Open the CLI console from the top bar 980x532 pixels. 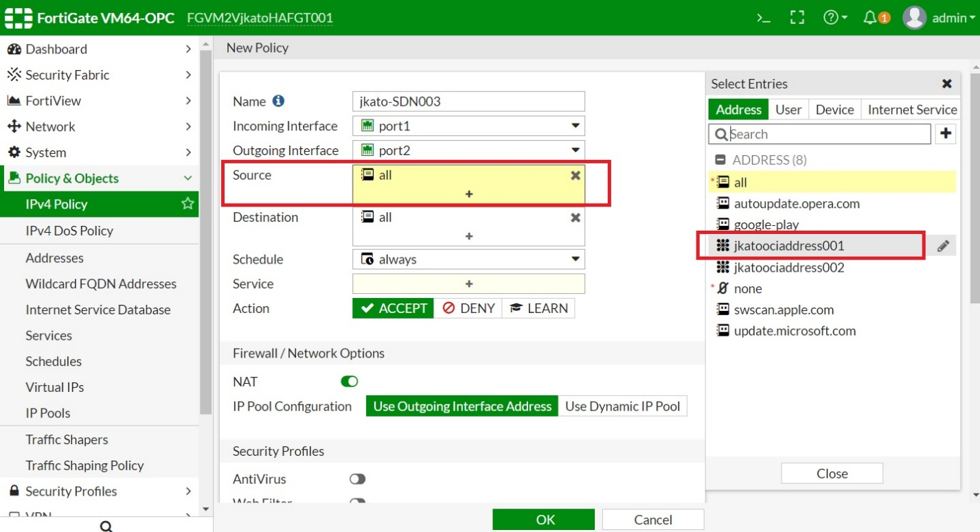(x=762, y=18)
